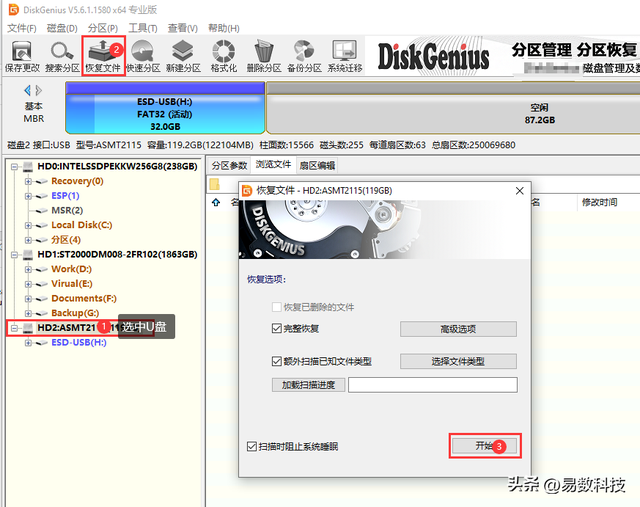Expand the Local Disk(C:) node
The height and width of the screenshot is (507, 640).
(x=28, y=225)
